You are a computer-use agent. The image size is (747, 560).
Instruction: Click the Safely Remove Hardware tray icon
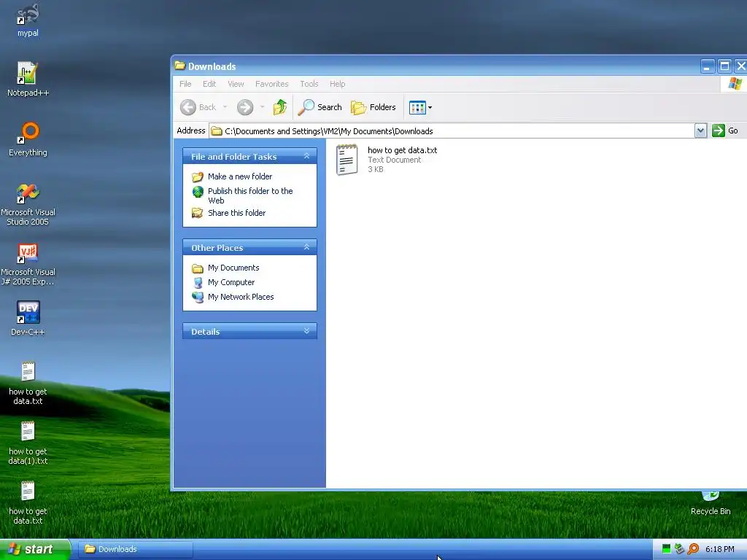(x=679, y=549)
